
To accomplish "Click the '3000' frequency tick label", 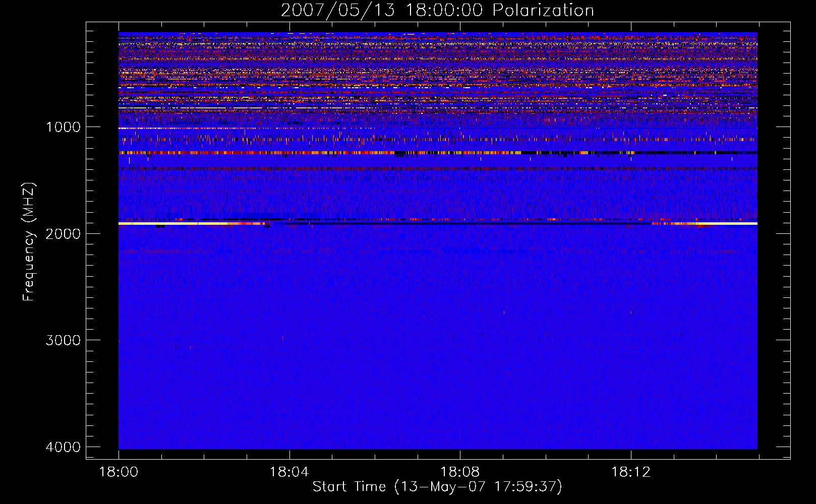I will coord(64,340).
